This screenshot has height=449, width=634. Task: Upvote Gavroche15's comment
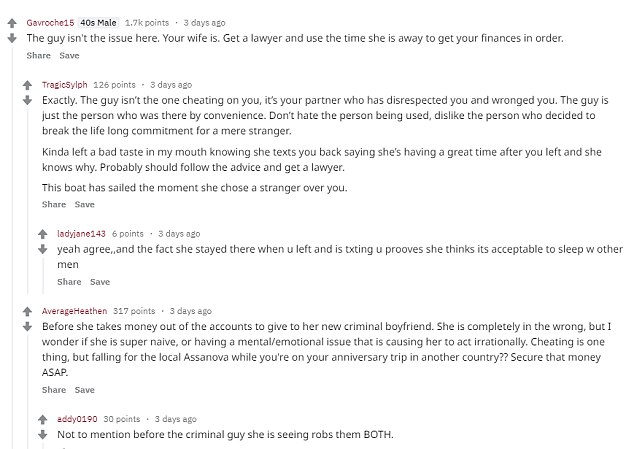pos(12,23)
